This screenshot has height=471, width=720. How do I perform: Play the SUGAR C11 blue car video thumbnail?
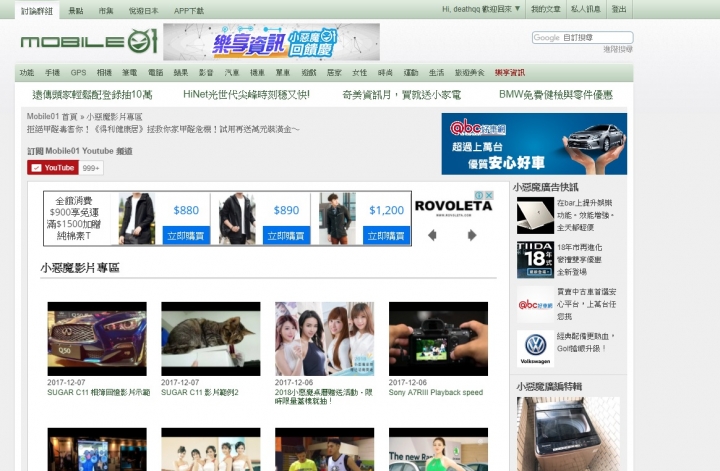(97, 339)
